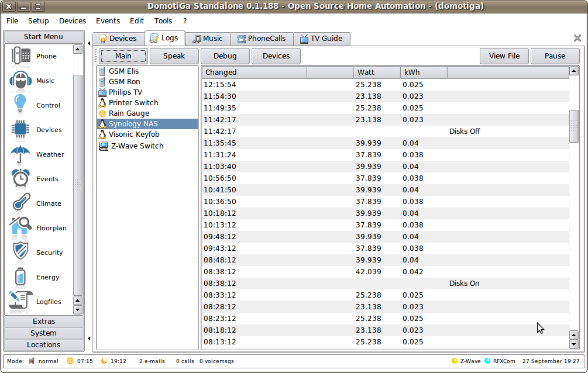Pause the log updates
The image size is (588, 373).
tap(555, 56)
